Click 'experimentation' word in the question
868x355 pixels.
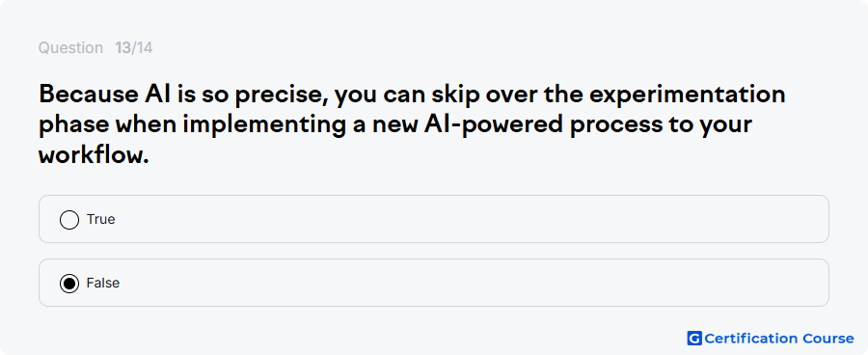coord(687,95)
